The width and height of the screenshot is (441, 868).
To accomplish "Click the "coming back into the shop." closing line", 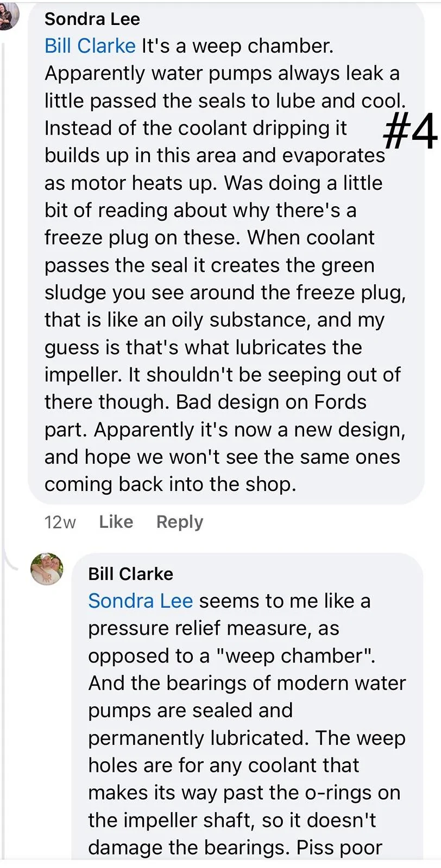I will pyautogui.click(x=171, y=484).
